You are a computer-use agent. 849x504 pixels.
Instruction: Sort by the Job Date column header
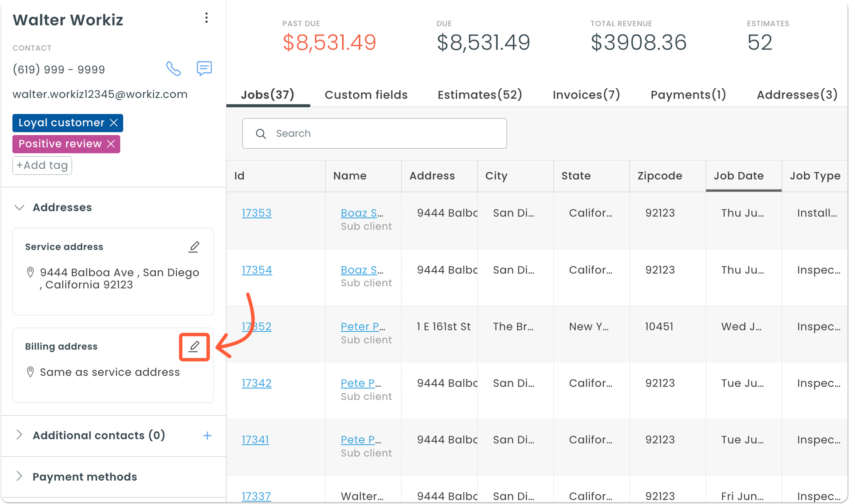pos(738,176)
